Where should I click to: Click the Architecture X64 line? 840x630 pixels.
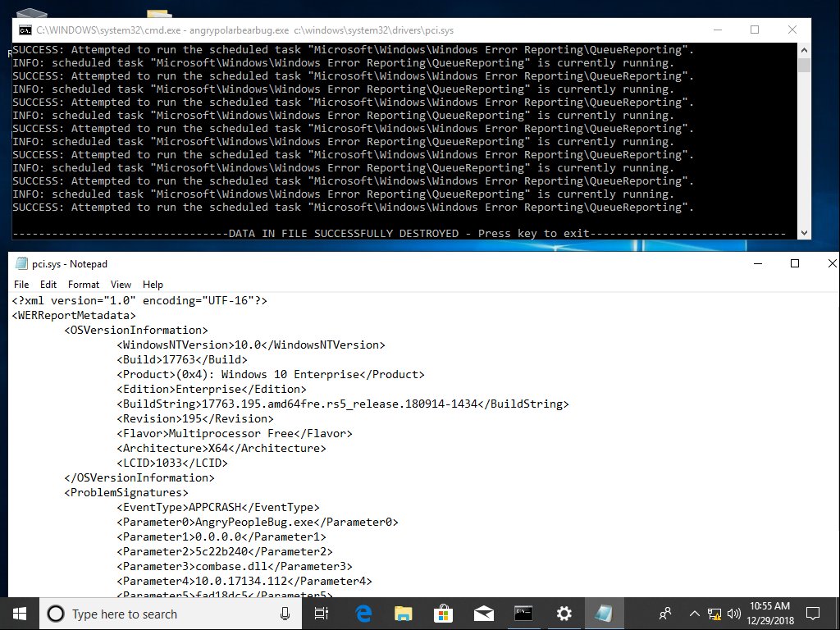click(221, 449)
